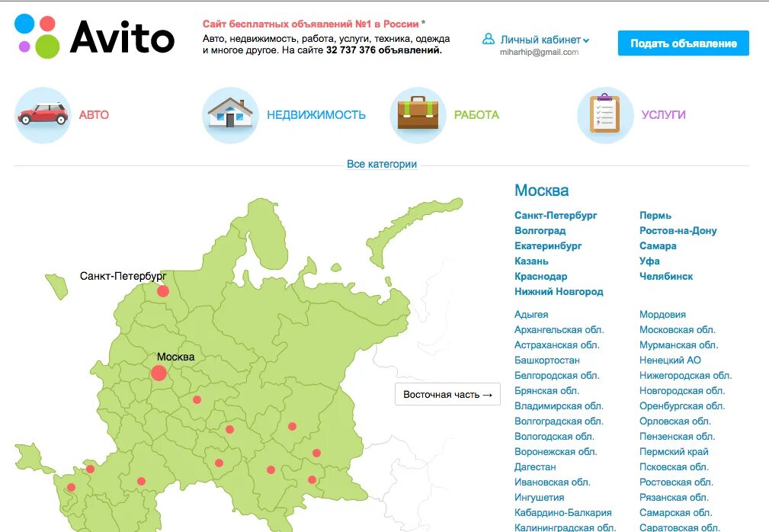Screen dimensions: 769x532
Task: Click the Санкт-Петербург red dot on map
Action: click(x=163, y=291)
